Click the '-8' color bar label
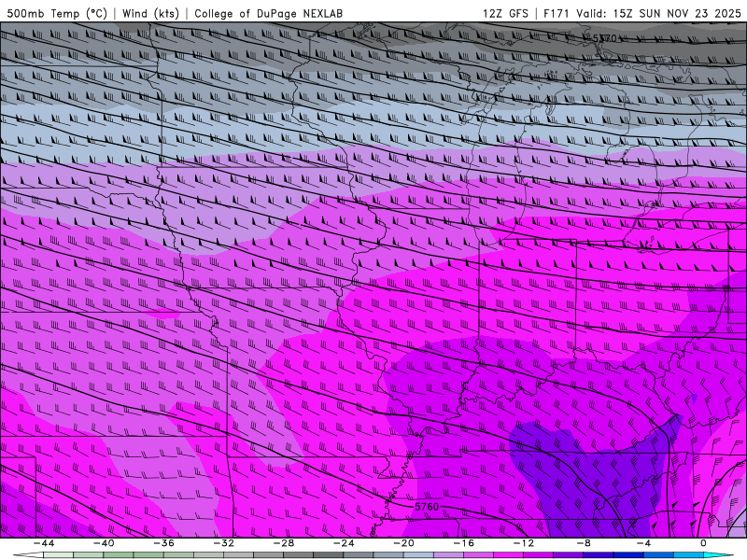This screenshot has width=747, height=560. [585, 543]
